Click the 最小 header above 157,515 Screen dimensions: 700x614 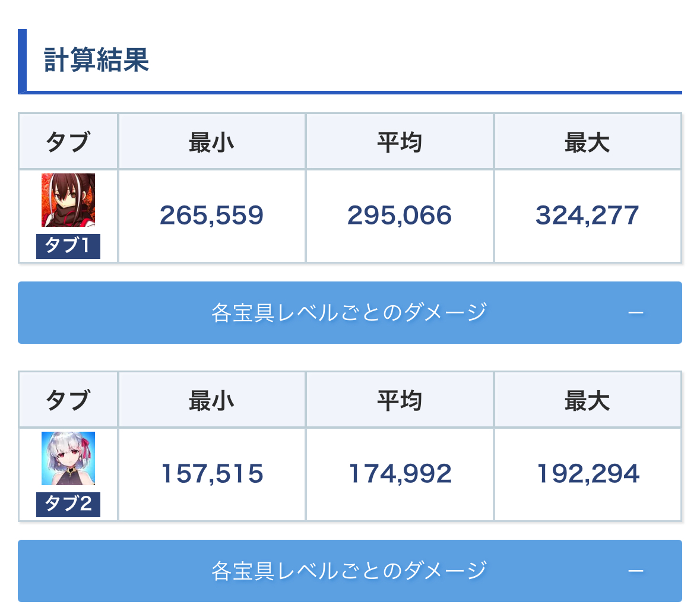point(211,401)
